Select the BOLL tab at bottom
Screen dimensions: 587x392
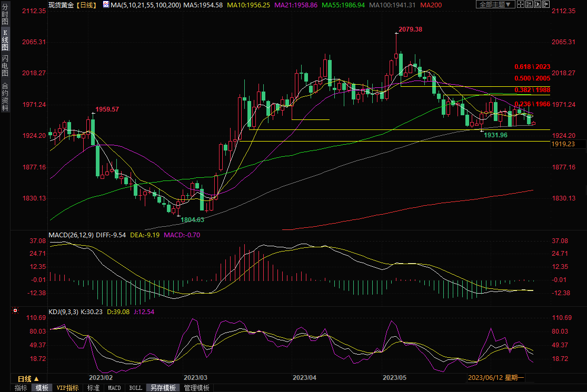(135, 388)
